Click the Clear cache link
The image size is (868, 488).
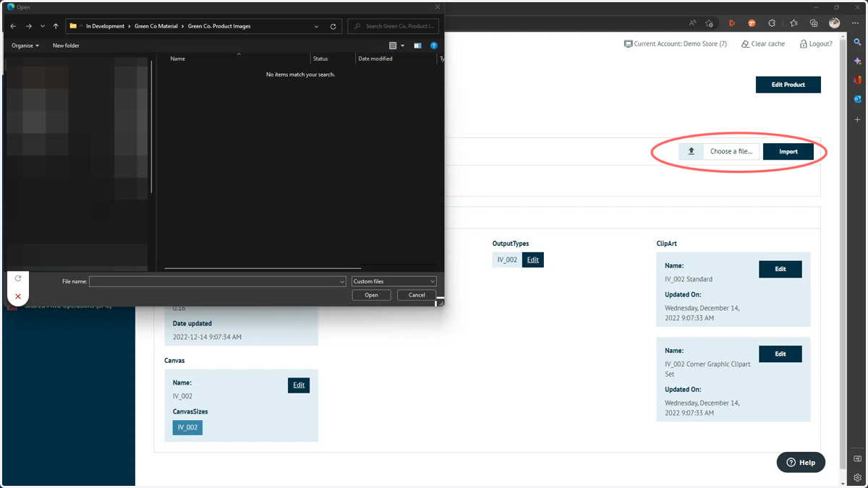[763, 44]
